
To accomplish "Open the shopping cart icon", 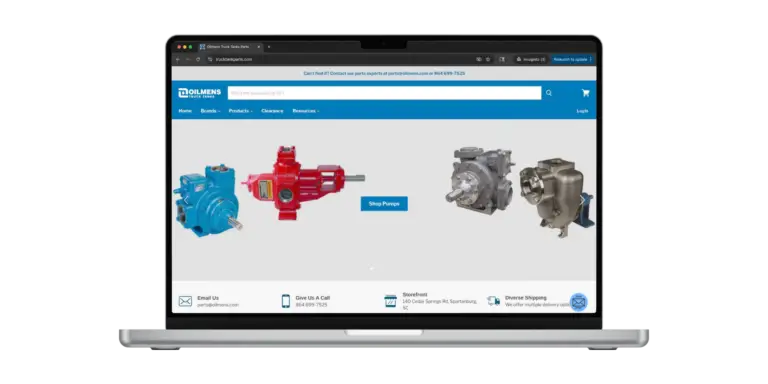I will click(x=585, y=93).
